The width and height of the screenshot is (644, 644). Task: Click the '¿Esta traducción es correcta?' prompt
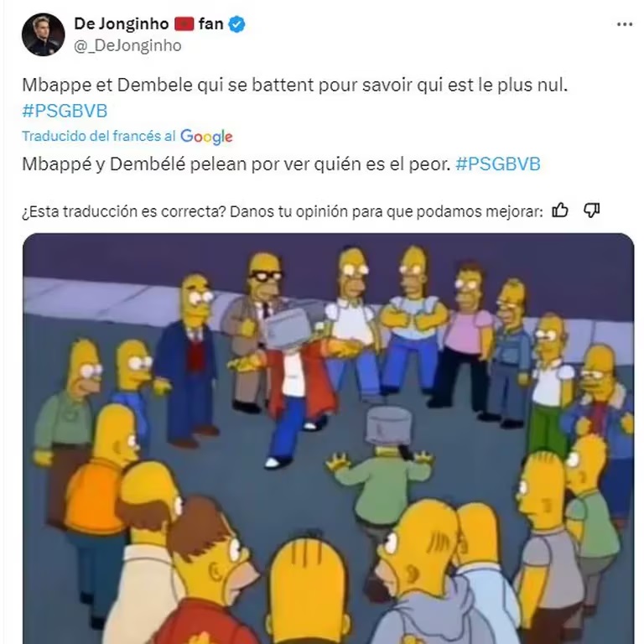tap(123, 211)
